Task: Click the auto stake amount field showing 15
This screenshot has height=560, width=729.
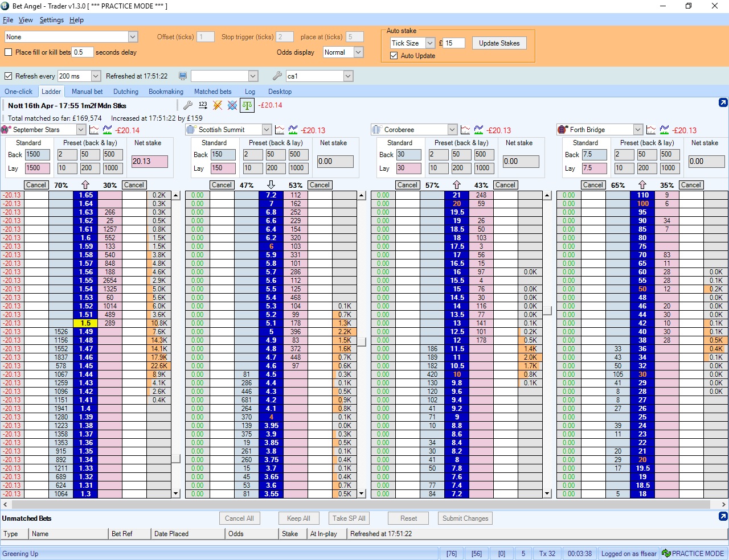Action: click(454, 43)
